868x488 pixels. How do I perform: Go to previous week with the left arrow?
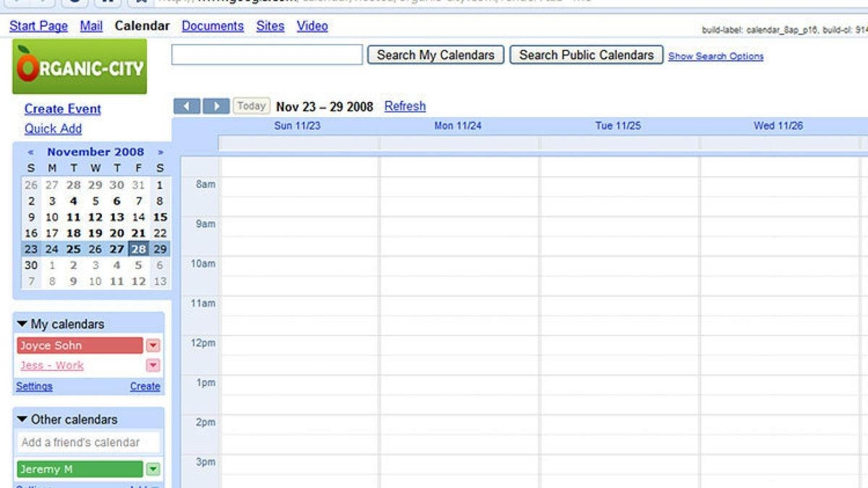tap(188, 106)
